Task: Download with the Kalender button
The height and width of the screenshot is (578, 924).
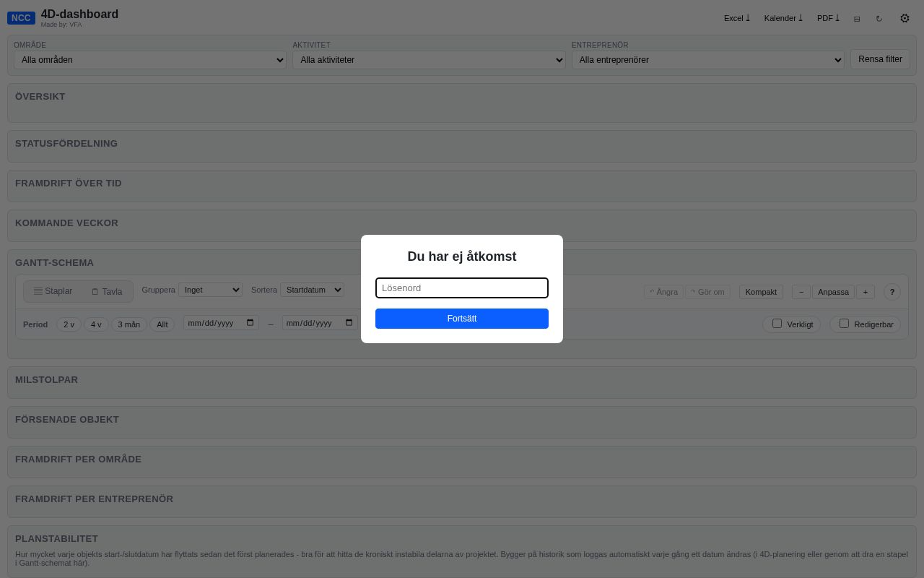Action: (x=783, y=18)
